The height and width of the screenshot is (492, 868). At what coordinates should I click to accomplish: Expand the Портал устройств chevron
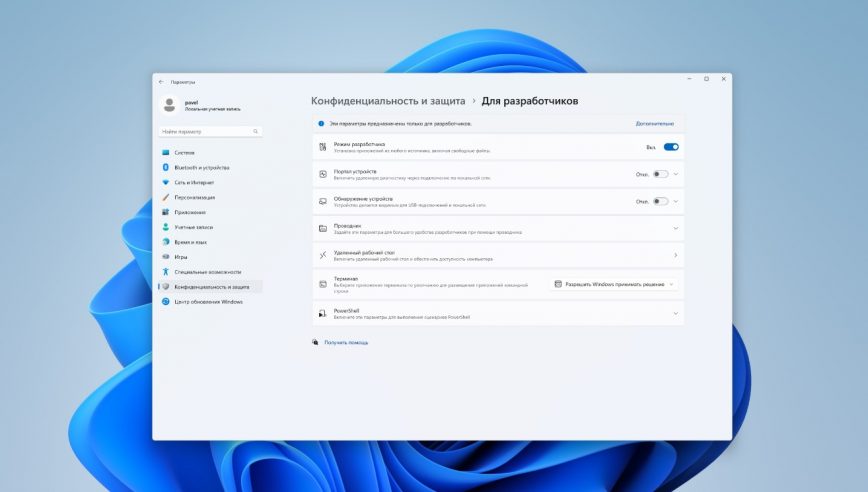pos(675,174)
